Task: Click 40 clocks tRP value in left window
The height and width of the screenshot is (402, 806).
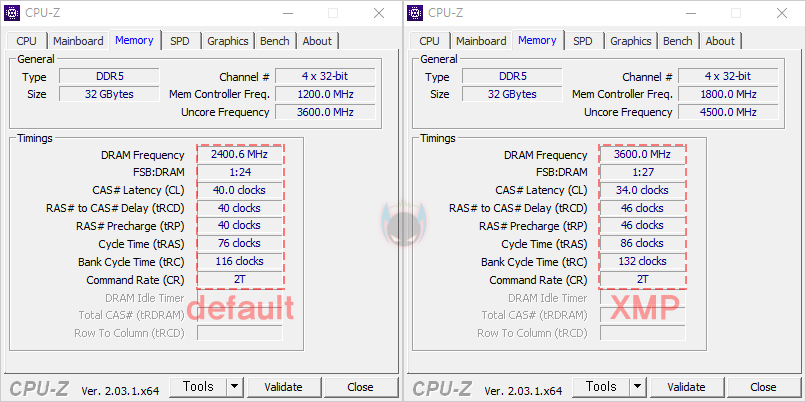Action: click(240, 226)
